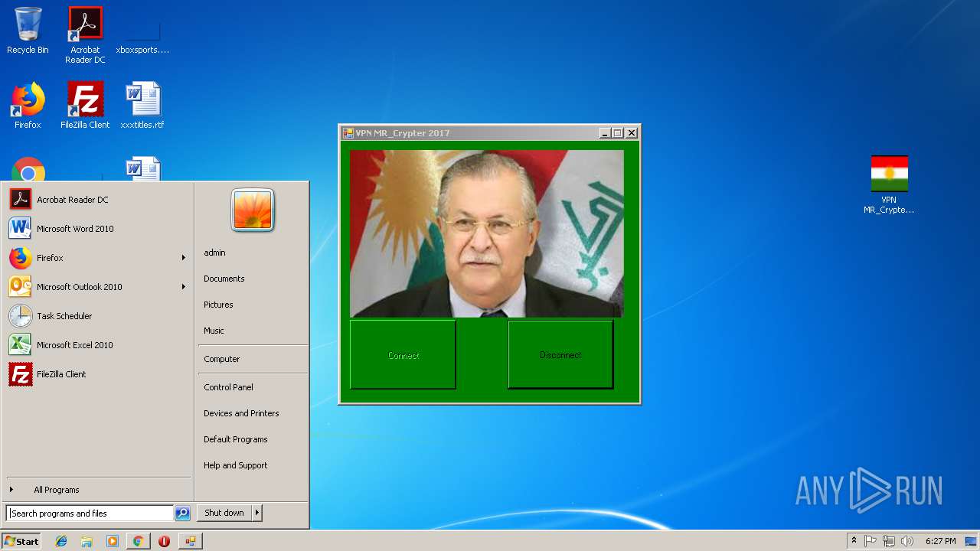Open the Shut down options arrow
980x551 pixels.
(x=257, y=513)
